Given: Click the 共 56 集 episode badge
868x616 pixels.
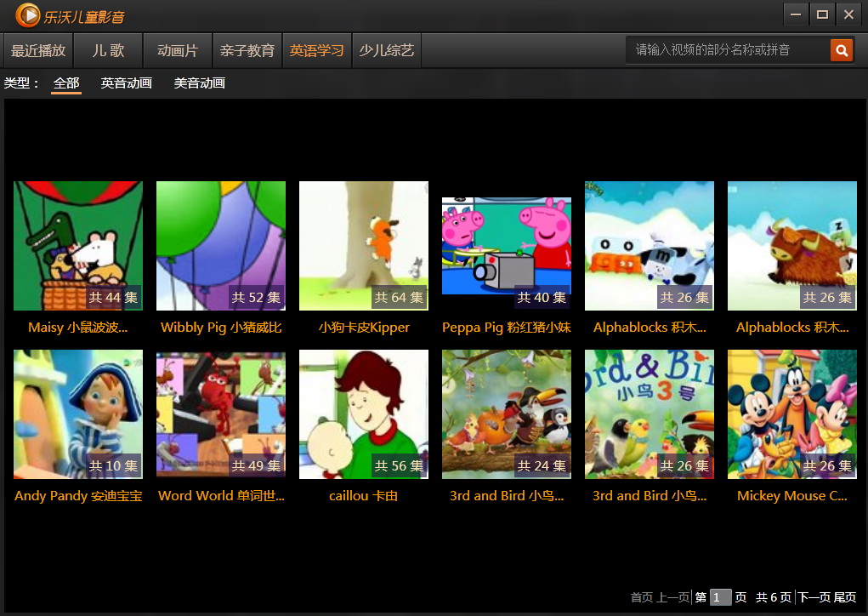Looking at the screenshot, I should click(x=399, y=466).
